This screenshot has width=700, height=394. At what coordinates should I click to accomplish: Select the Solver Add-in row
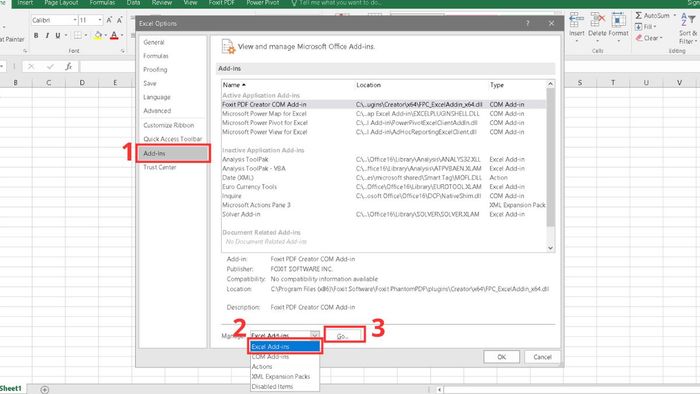coord(383,215)
